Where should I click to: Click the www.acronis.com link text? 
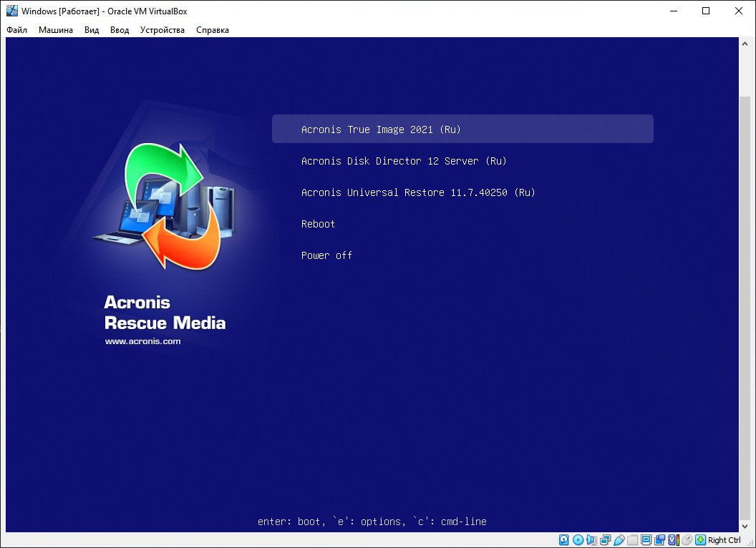[142, 341]
